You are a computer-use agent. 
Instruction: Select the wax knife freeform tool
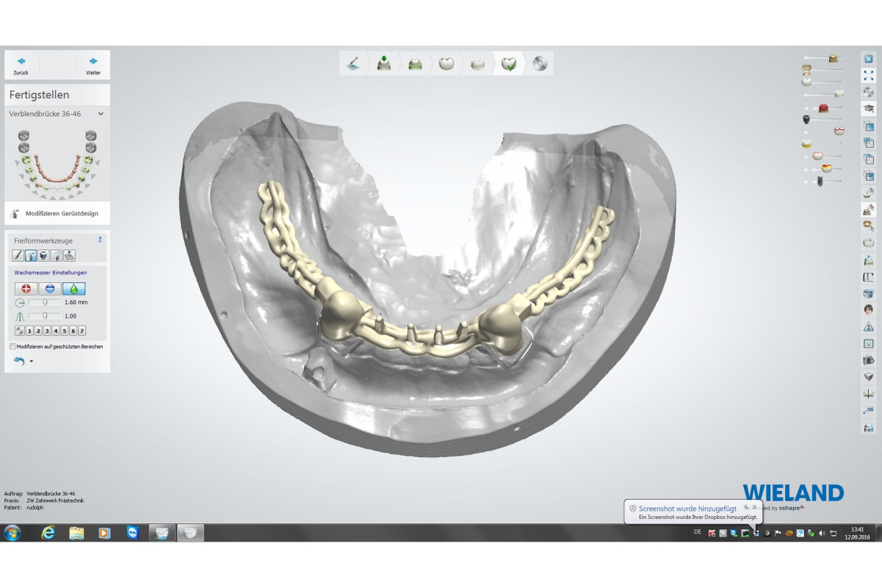[31, 256]
